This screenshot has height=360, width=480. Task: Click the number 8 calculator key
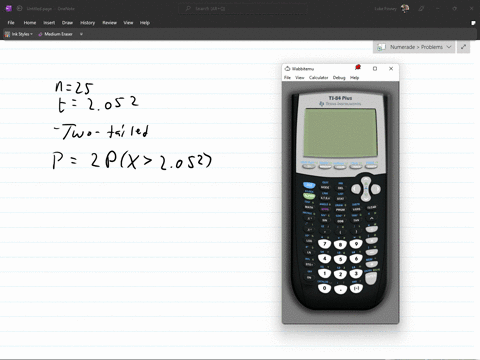click(x=340, y=244)
